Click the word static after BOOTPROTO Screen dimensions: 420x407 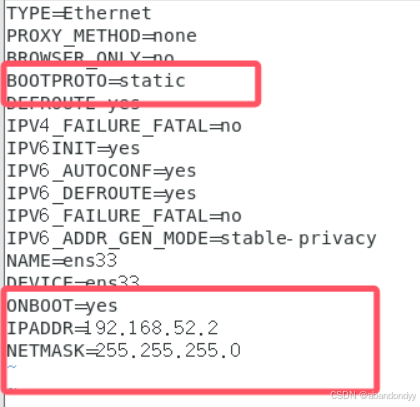click(152, 81)
